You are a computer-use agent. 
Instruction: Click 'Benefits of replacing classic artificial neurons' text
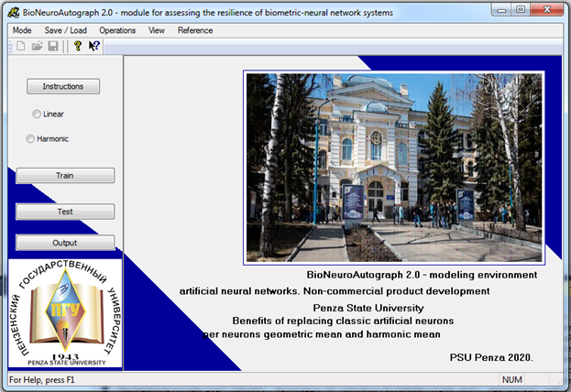(x=343, y=321)
